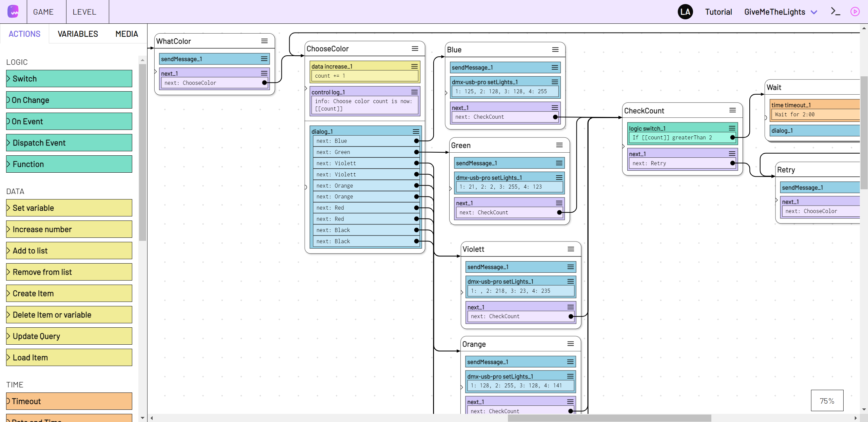Viewport: 868px width, 422px height.
Task: Click the dmx-usb-pro setLights menu icon in Violett
Action: click(x=571, y=281)
